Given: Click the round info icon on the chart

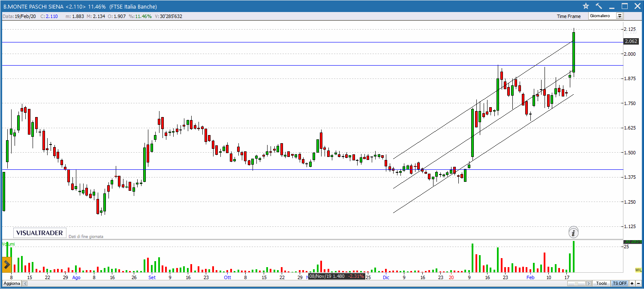Looking at the screenshot, I should 574,232.
